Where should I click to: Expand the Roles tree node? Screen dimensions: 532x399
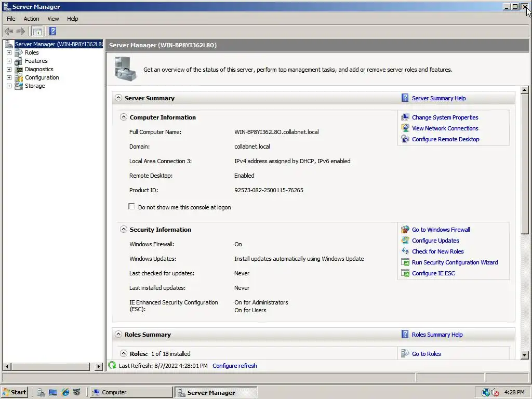(x=9, y=53)
